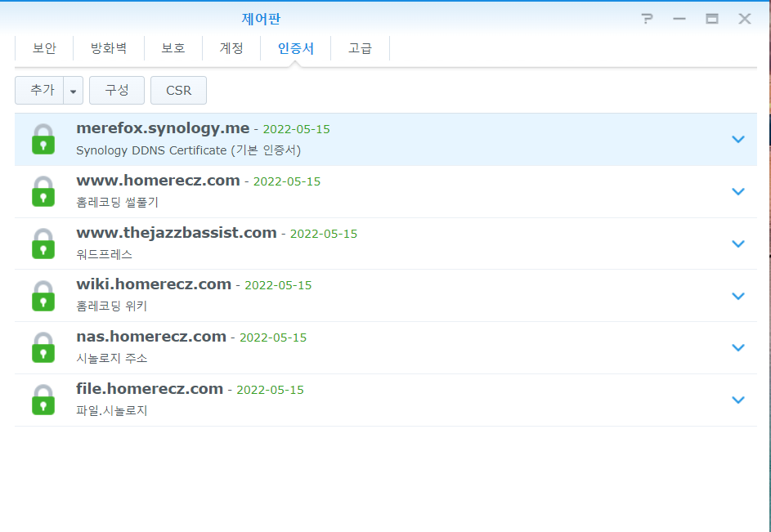771x532 pixels.
Task: Click the 추가 button
Action: pos(39,91)
